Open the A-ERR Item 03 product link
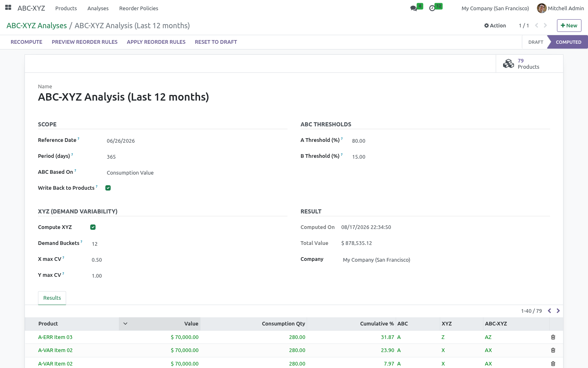 55,337
